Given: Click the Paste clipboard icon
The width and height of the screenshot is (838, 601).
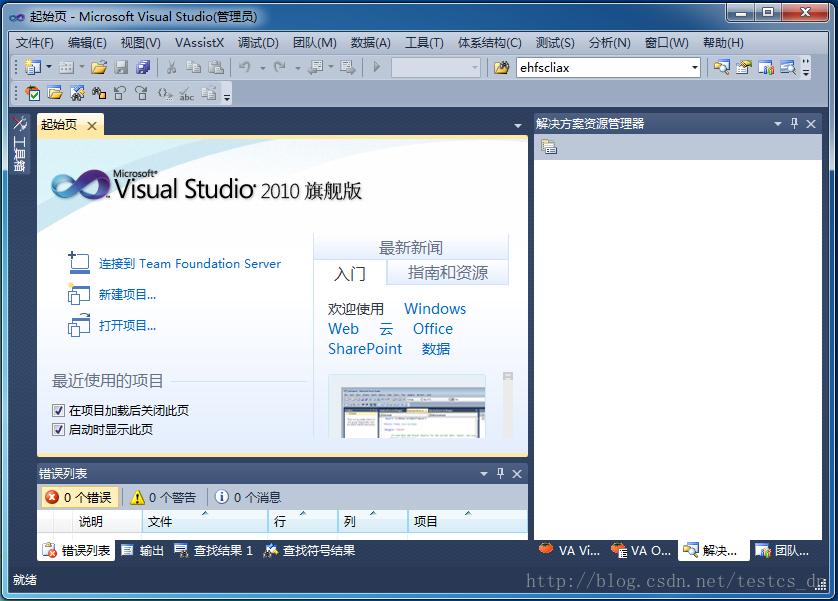Looking at the screenshot, I should [x=216, y=68].
